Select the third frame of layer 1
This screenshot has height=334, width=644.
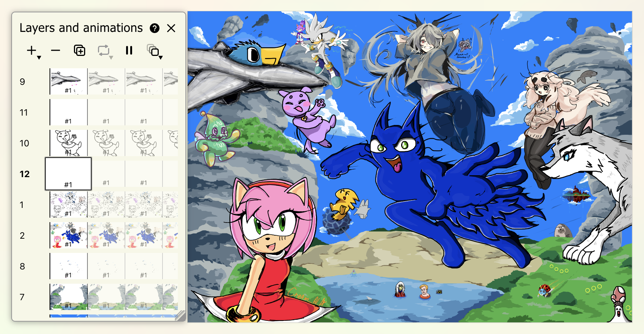pyautogui.click(x=144, y=205)
